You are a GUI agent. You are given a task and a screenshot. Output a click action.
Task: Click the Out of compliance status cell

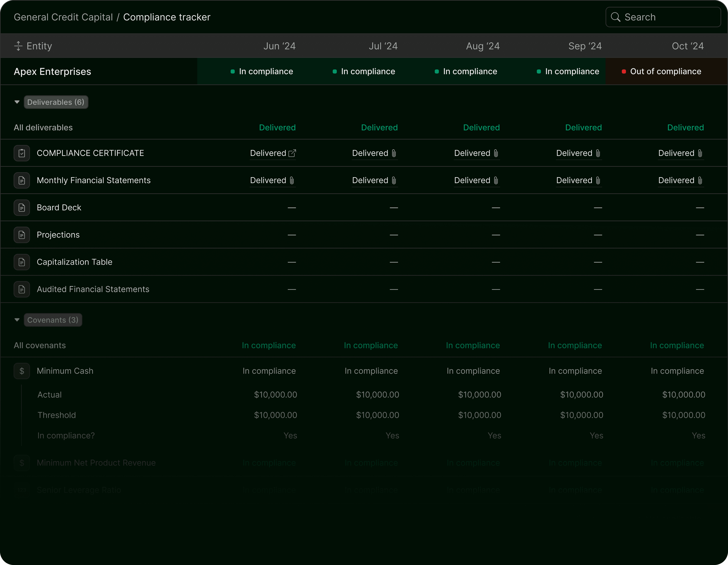tap(665, 71)
